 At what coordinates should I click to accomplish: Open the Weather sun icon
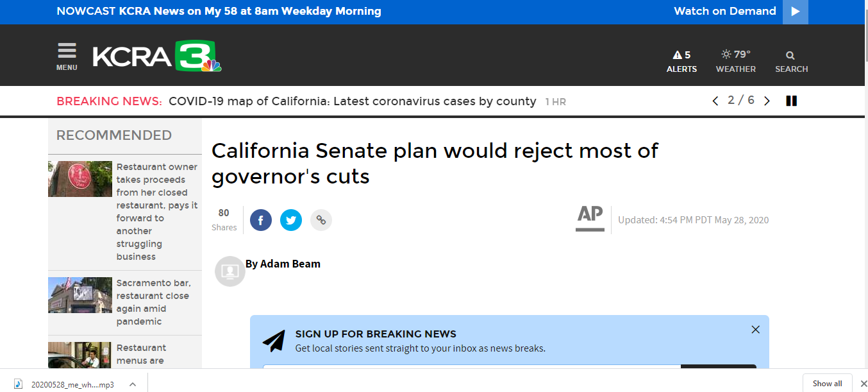(726, 55)
